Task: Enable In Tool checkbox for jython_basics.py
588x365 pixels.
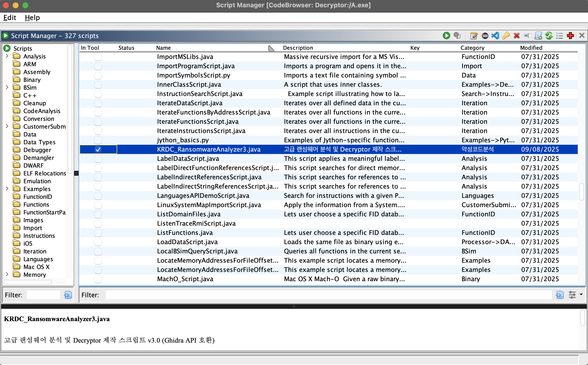Action: (x=98, y=140)
